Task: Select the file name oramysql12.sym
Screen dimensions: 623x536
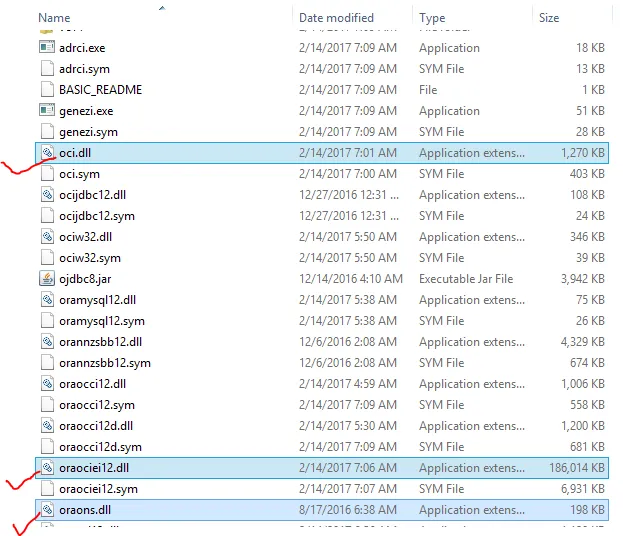Action: click(102, 321)
